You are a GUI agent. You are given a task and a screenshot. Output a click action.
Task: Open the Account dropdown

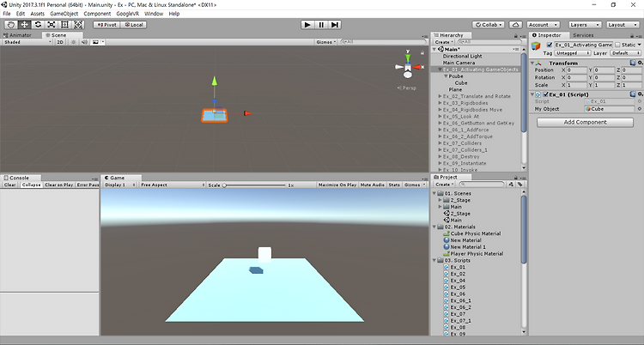coord(543,25)
